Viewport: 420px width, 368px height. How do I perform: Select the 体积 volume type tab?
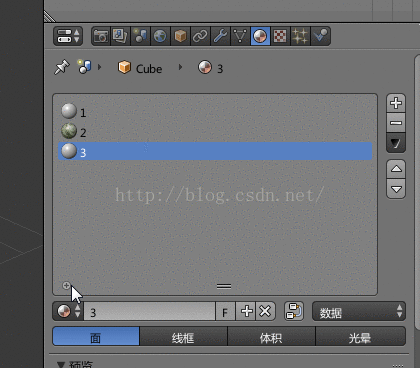click(271, 336)
